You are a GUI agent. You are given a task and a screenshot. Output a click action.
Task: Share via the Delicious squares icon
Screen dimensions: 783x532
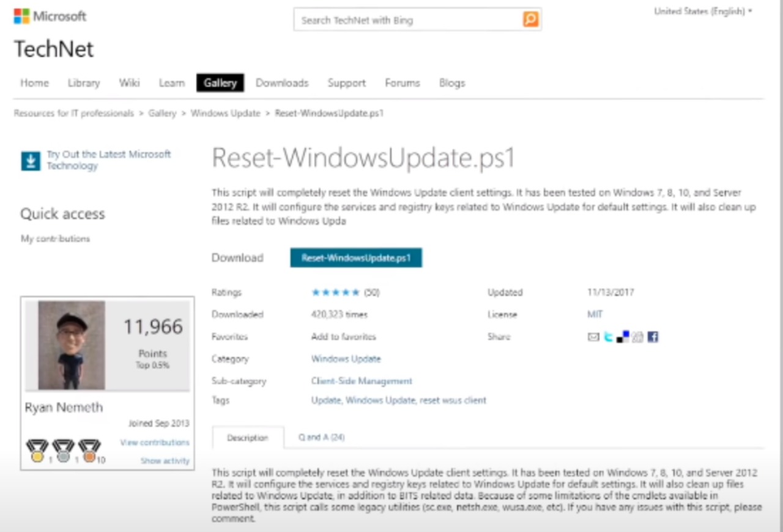pyautogui.click(x=623, y=337)
